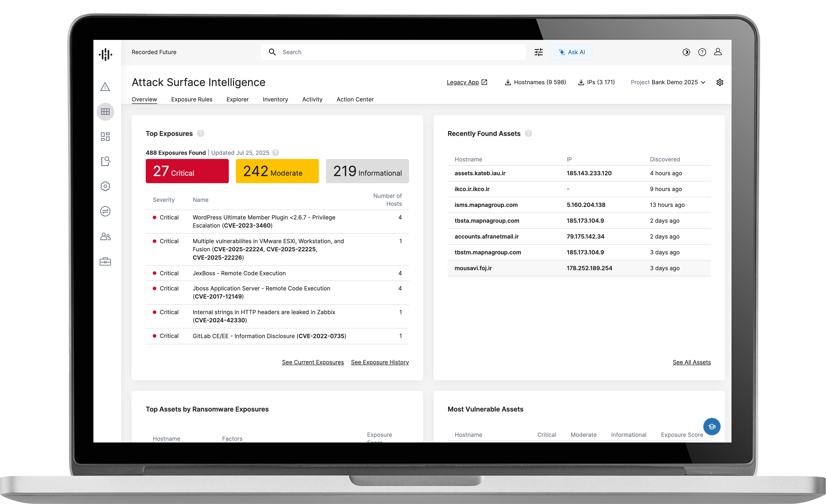Open the project settings gear icon
The image size is (826, 504).
click(x=720, y=82)
